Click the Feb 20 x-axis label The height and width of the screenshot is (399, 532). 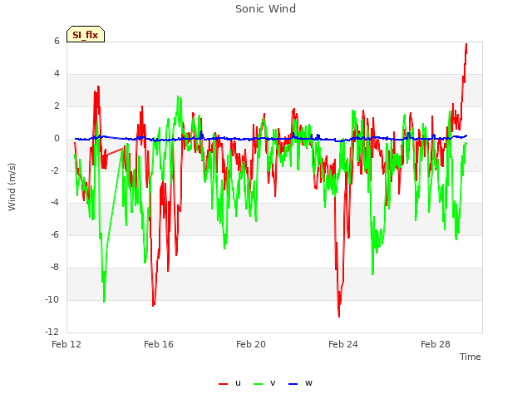click(x=251, y=344)
